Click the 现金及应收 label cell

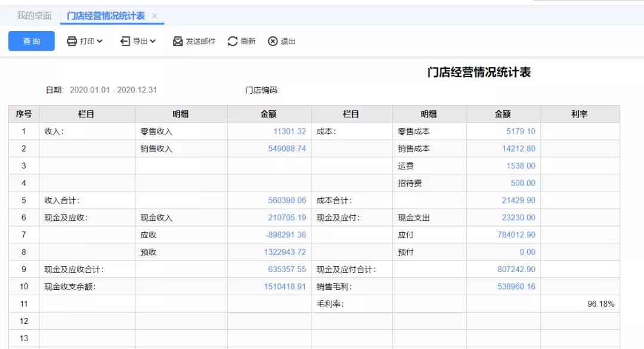(87, 218)
